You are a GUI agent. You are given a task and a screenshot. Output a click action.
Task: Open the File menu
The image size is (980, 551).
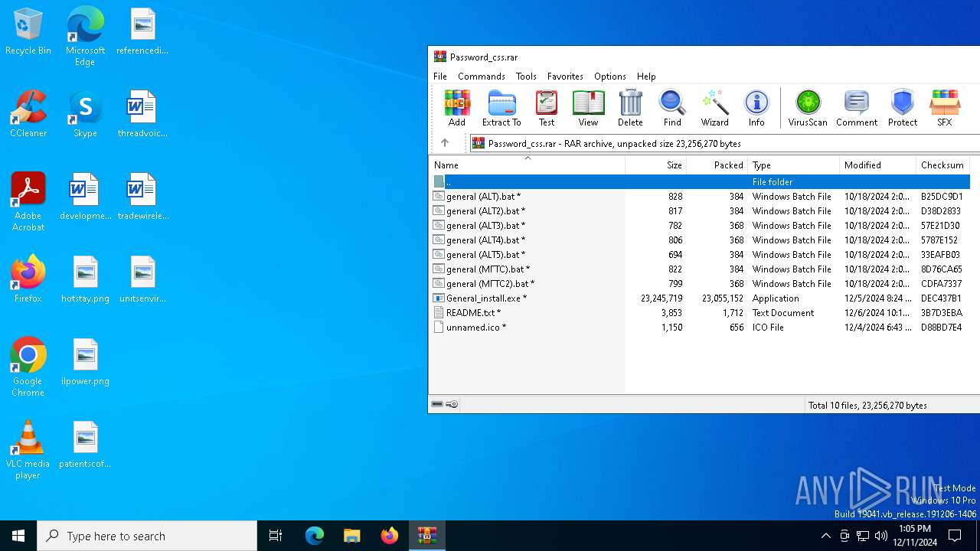point(440,77)
